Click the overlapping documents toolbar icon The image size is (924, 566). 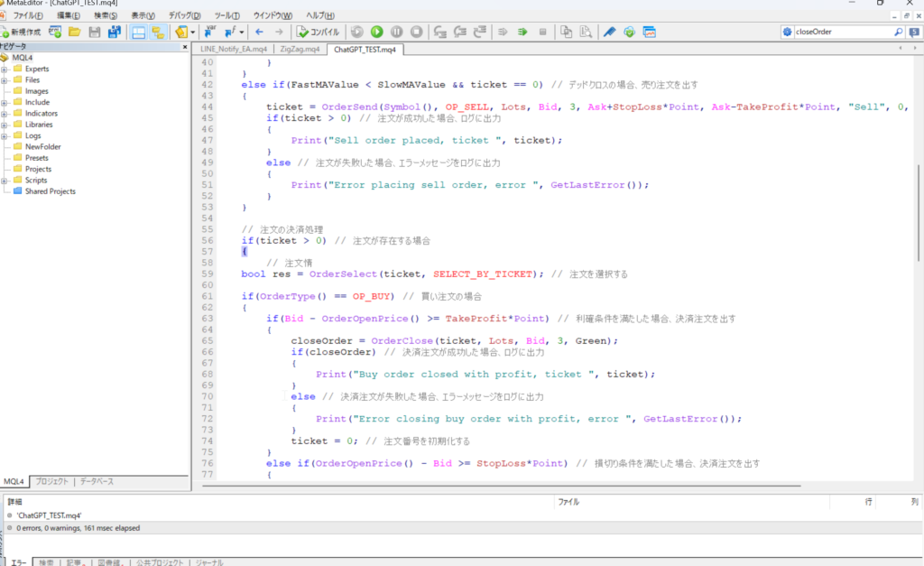[x=567, y=32]
